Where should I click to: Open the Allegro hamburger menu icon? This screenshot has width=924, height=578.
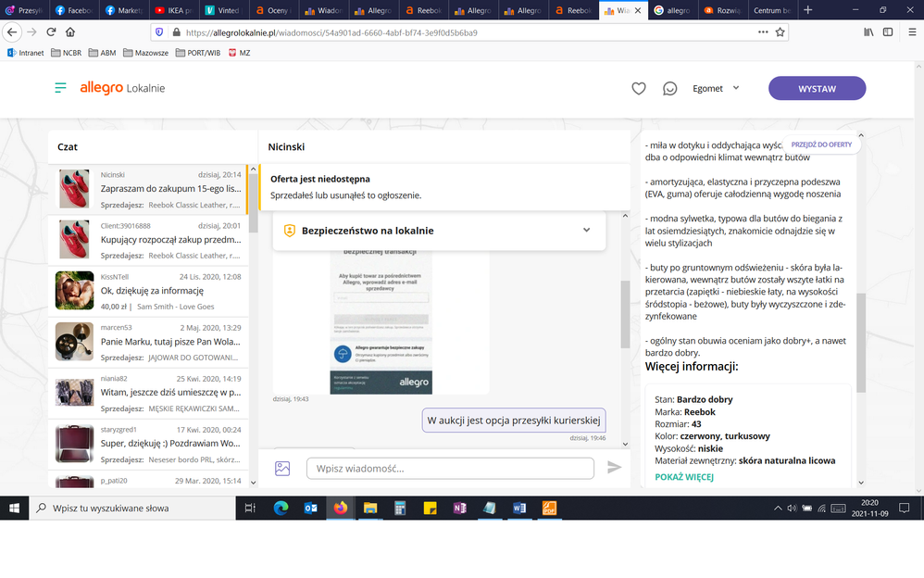click(x=60, y=88)
